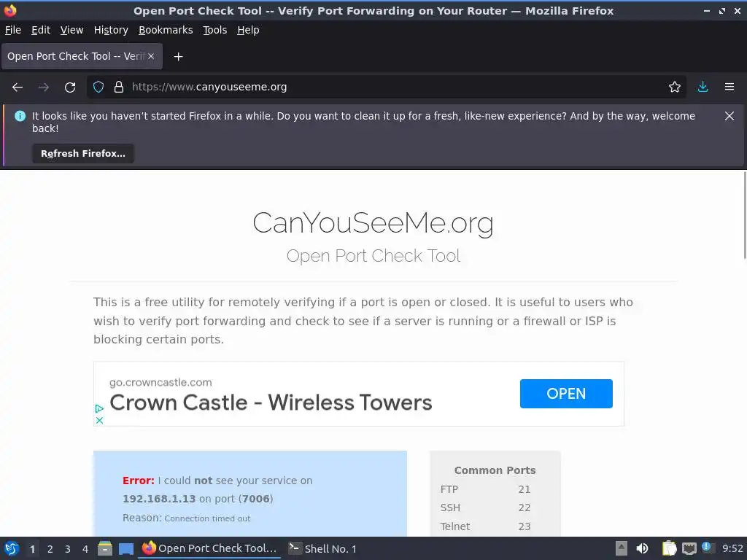Screen dimensions: 747x560
Task: Click the info icon in notification bar
Action: pyautogui.click(x=20, y=116)
